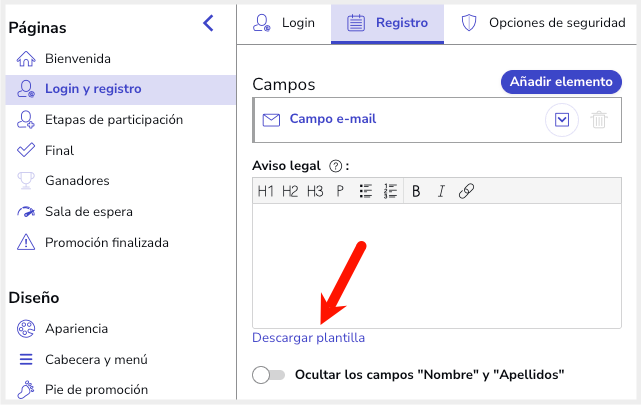This screenshot has width=641, height=405.
Task: Expand the Campo e-mail dropdown arrow
Action: (x=562, y=120)
